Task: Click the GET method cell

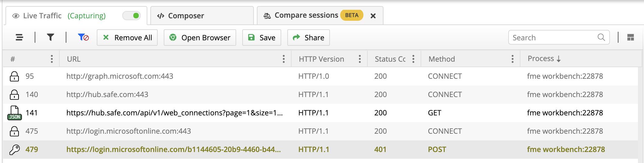Action: [435, 113]
